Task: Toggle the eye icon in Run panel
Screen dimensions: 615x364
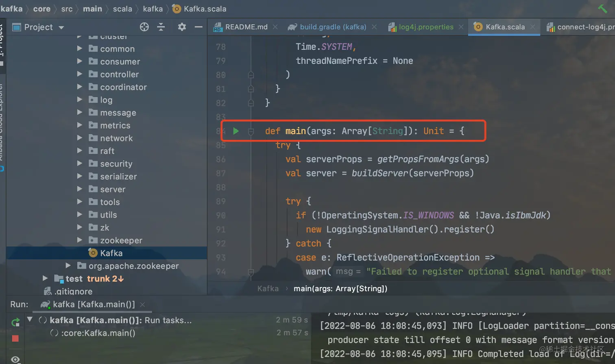Action: (15, 359)
